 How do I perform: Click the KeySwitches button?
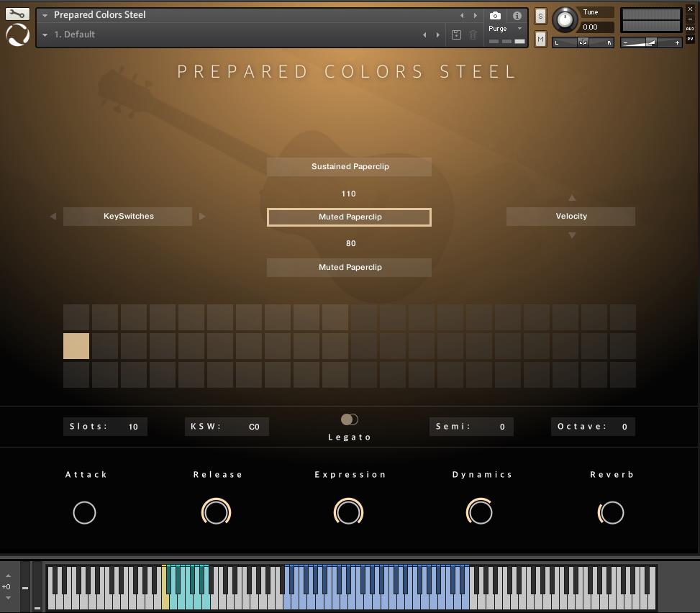tap(128, 216)
